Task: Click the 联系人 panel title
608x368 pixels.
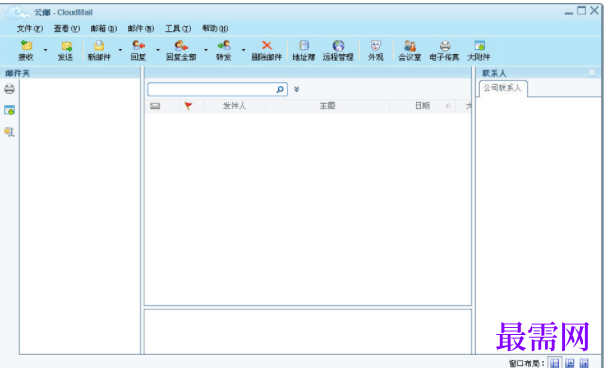Action: [494, 73]
